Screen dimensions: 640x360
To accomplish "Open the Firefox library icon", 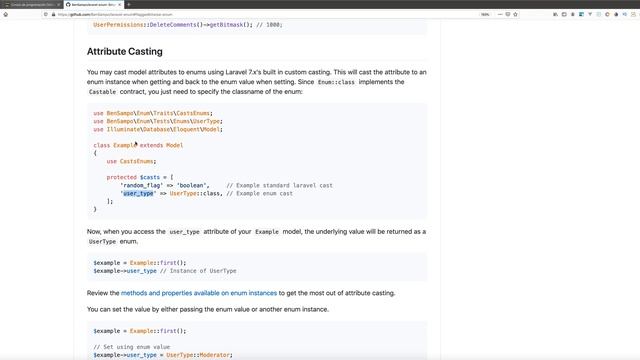I will pyautogui.click(x=556, y=14).
